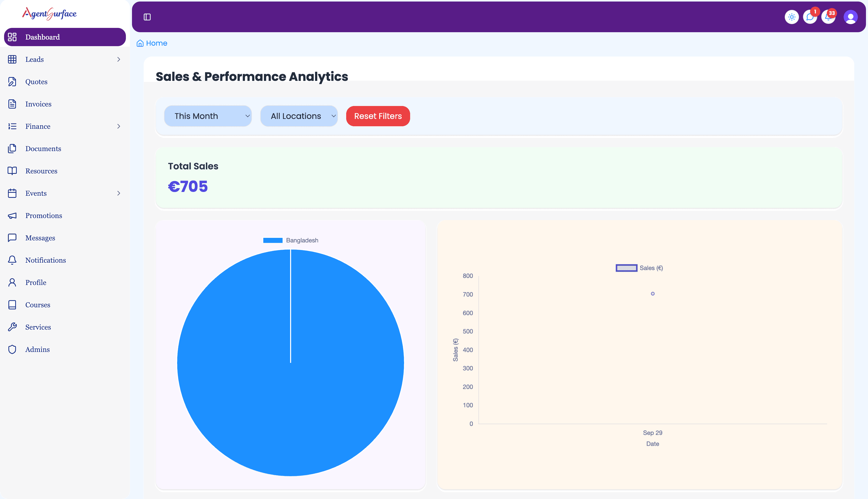Viewport: 868px width, 499px height.
Task: Open chat messages icon in header
Action: point(810,17)
